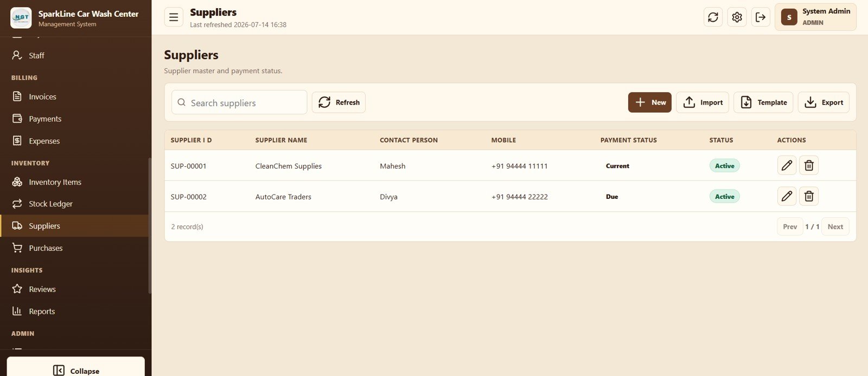Click the Export button
The image size is (868, 376).
[x=824, y=102]
